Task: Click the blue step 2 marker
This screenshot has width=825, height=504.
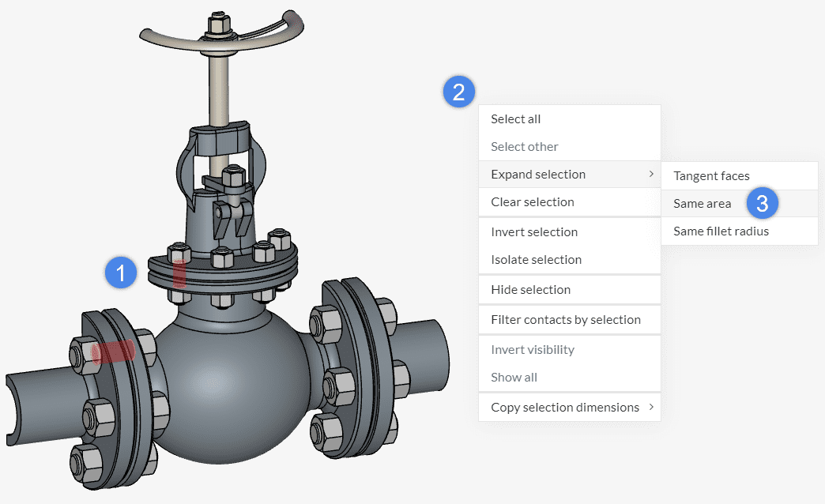Action: point(458,91)
